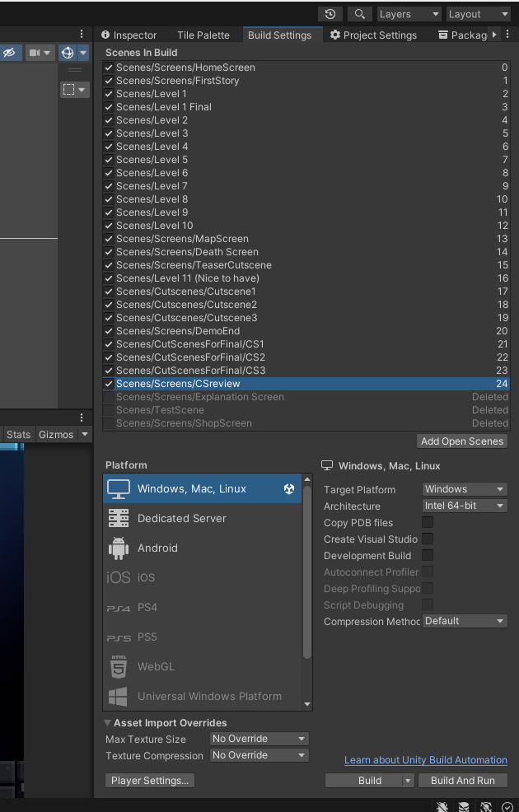Viewport: 519px width, 812px height.
Task: Uncheck Scenes/Screens/MapScreen checkbox
Action: coord(109,239)
